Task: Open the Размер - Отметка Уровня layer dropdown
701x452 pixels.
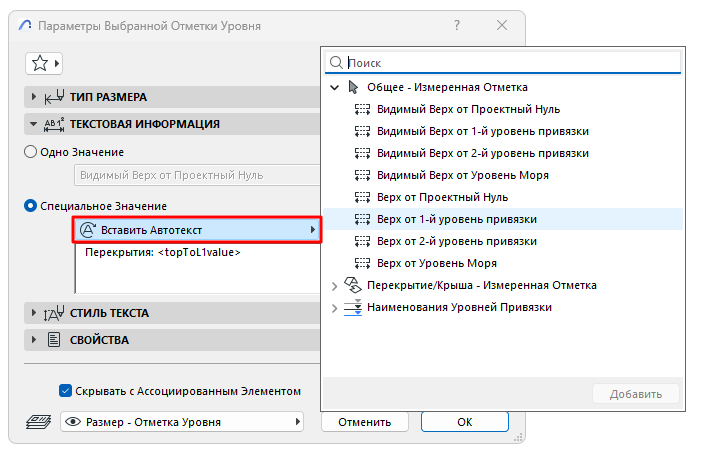Action: click(182, 422)
